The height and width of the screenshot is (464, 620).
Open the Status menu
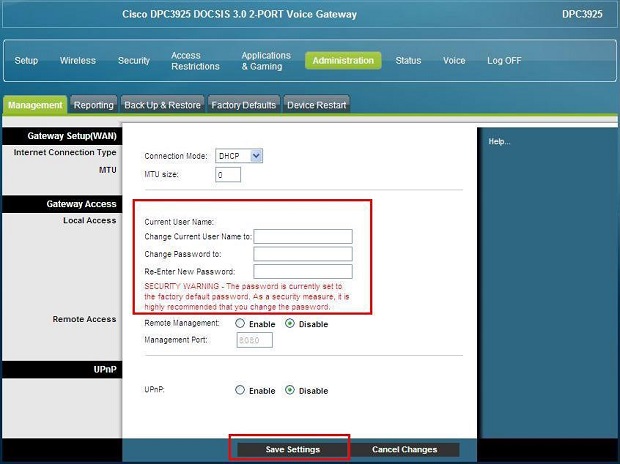408,61
